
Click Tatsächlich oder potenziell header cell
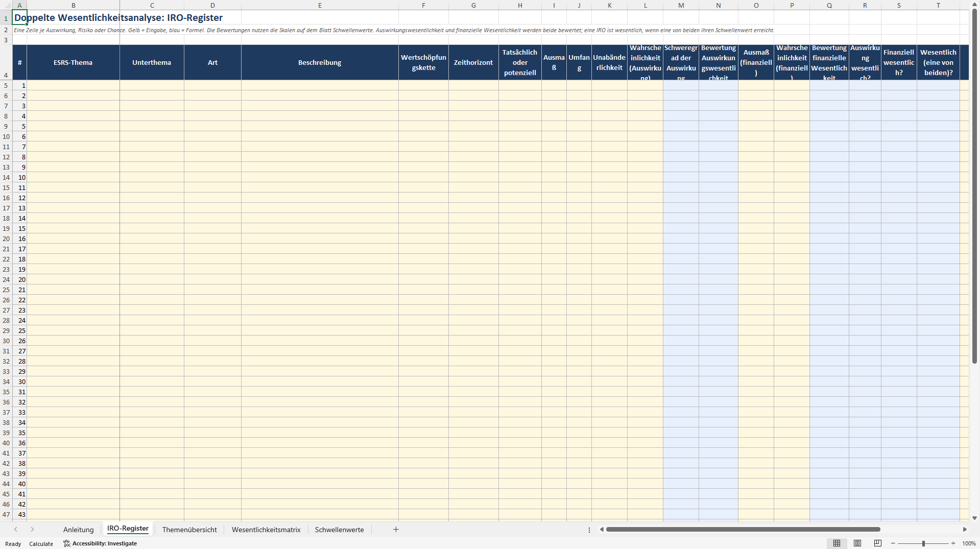[520, 62]
